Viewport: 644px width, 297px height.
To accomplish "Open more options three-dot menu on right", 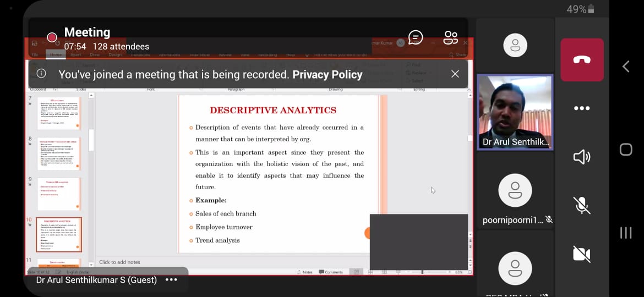I will tap(582, 108).
